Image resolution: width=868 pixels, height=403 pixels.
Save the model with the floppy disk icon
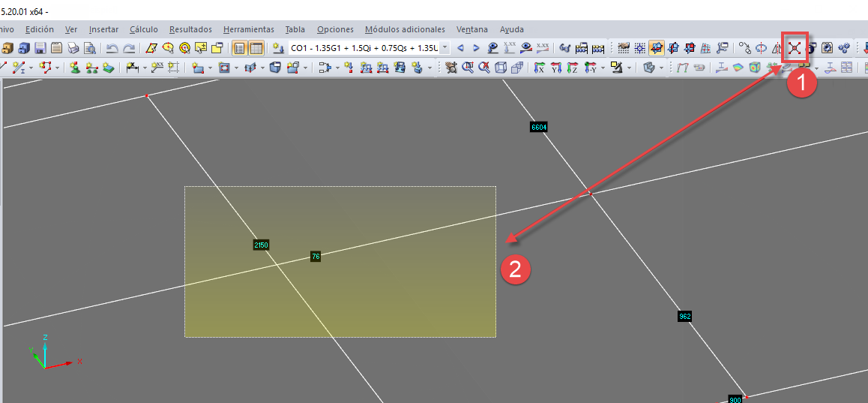point(40,48)
